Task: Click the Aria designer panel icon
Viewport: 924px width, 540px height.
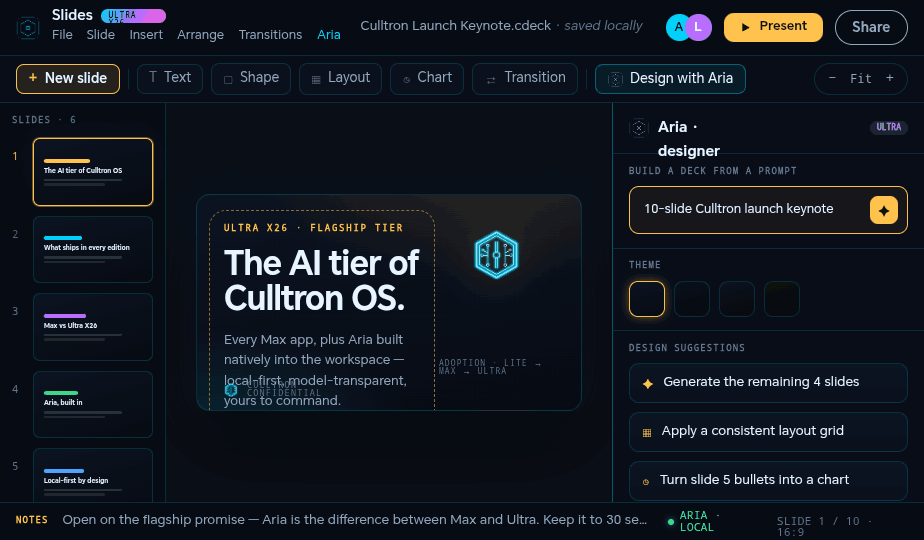Action: 639,127
